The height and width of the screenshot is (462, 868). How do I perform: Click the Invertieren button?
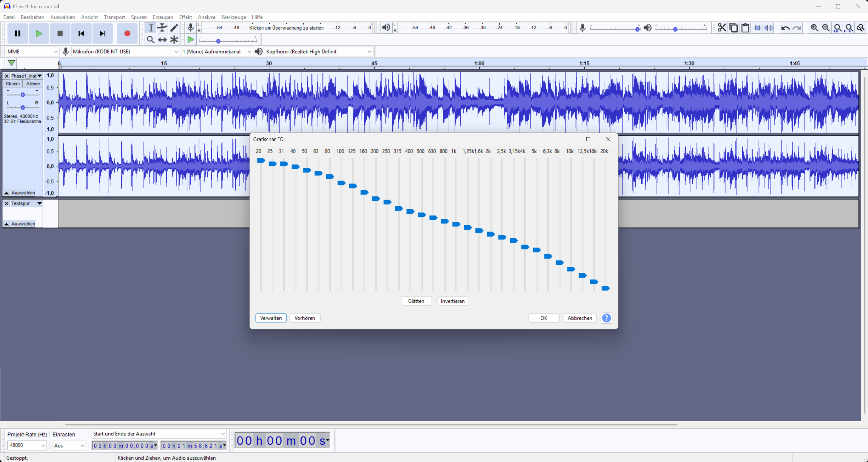click(452, 301)
